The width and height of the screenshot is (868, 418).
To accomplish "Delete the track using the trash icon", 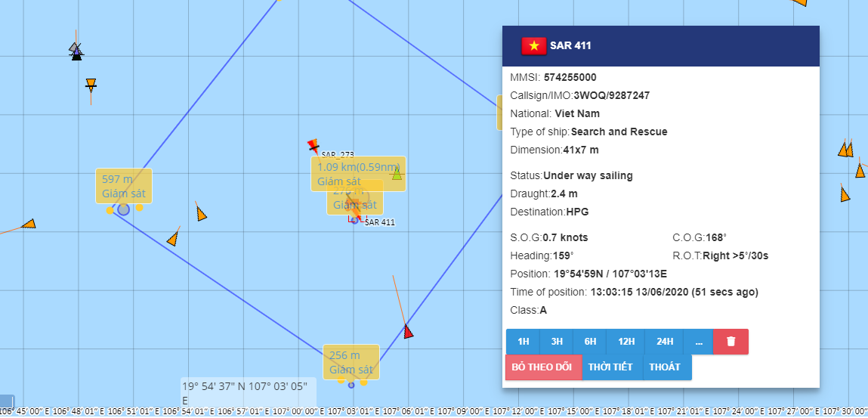I will coord(731,342).
